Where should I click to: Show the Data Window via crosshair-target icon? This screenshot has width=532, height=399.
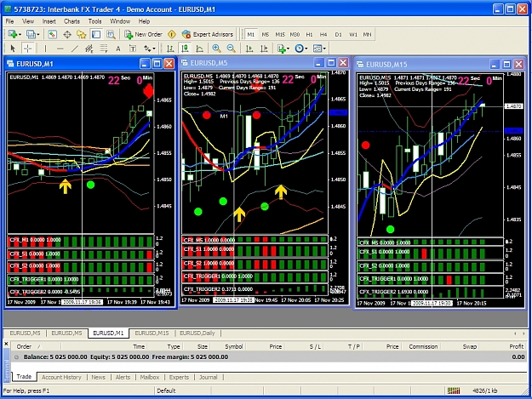[x=67, y=34]
